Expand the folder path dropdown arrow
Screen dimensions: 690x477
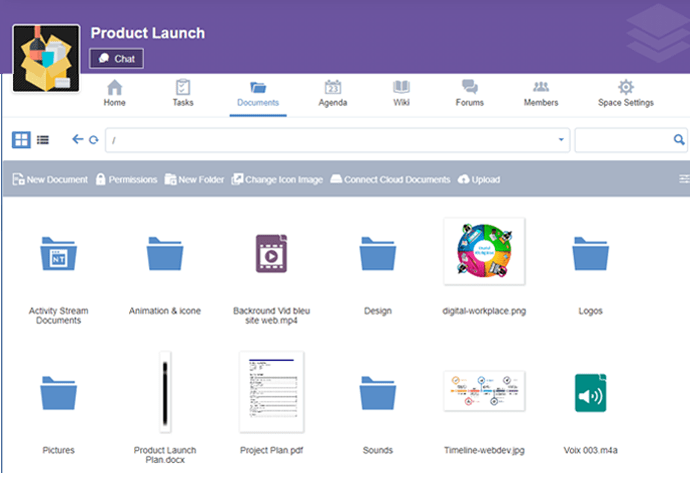[562, 140]
